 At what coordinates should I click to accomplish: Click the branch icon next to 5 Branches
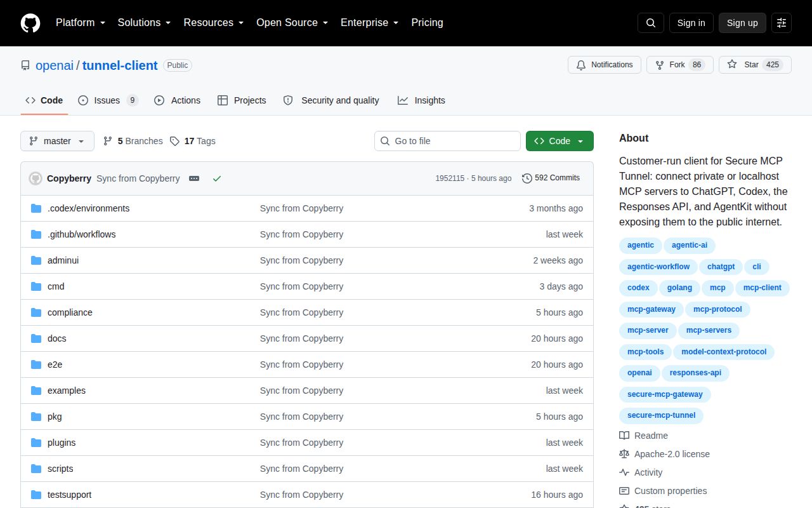[x=108, y=141]
